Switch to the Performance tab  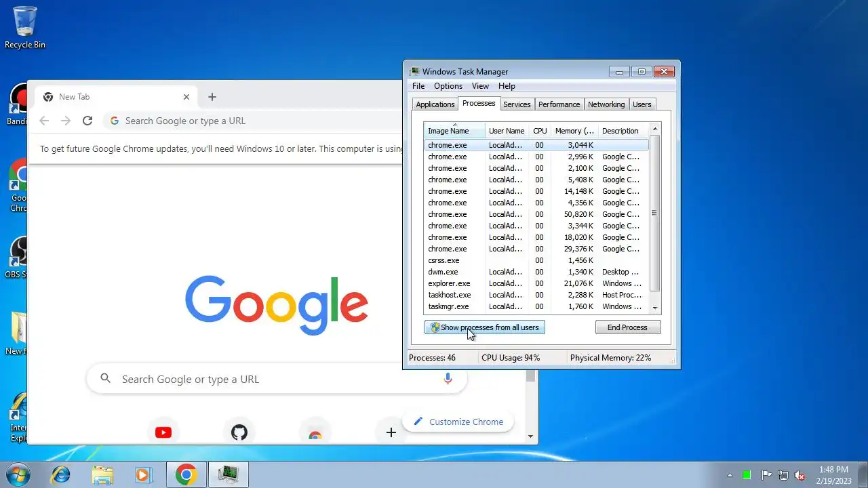[559, 104]
